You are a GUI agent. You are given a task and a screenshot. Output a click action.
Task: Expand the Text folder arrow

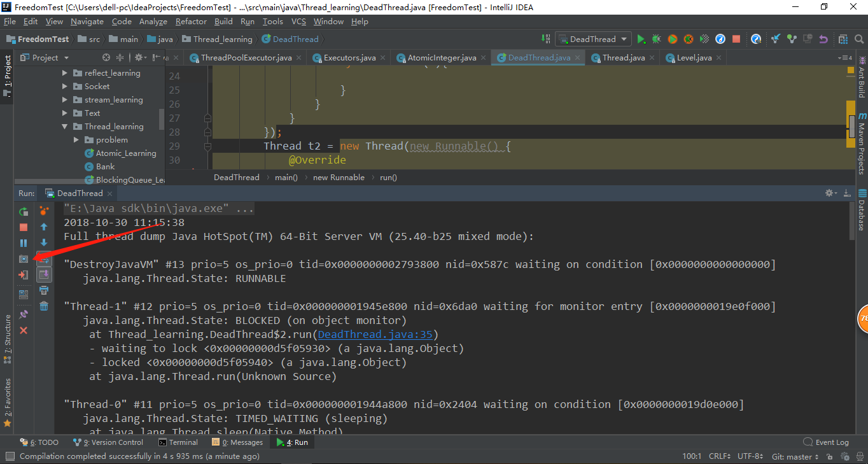coord(65,113)
